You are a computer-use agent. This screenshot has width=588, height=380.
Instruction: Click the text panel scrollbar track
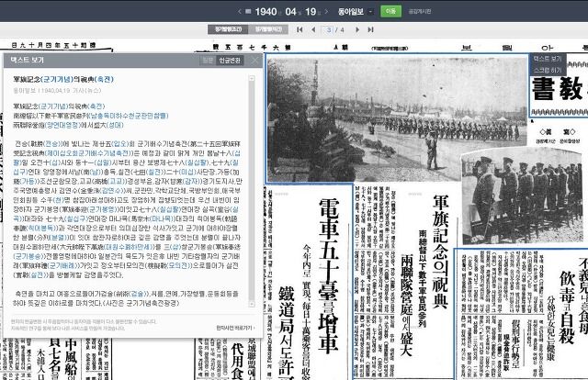pyautogui.click(x=252, y=191)
